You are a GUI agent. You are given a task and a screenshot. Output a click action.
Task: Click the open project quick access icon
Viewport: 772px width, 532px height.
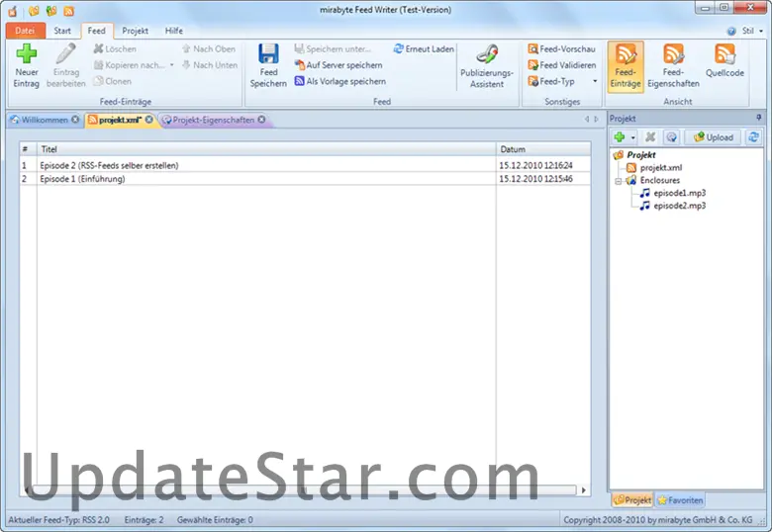click(x=34, y=10)
